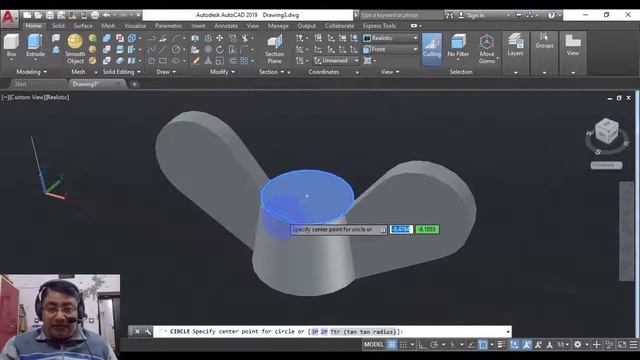Open the Section Plane tool
Image resolution: width=640 pixels, height=360 pixels.
(x=274, y=49)
